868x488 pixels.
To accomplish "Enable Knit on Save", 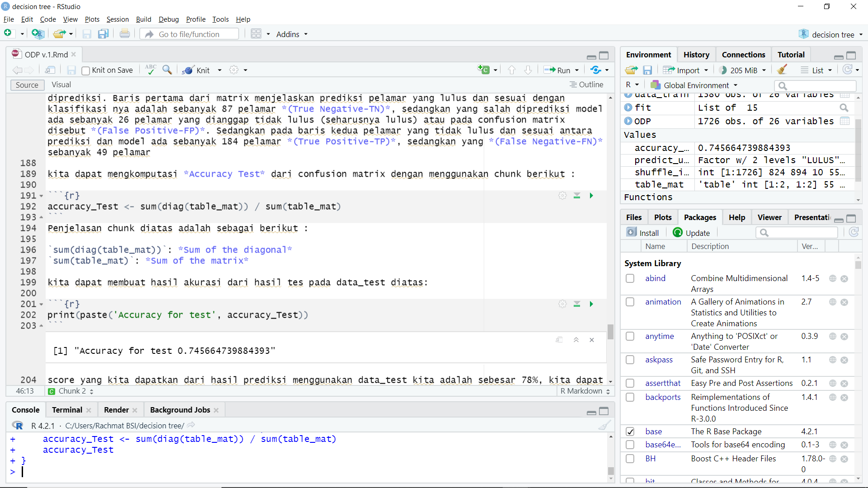I will 86,70.
